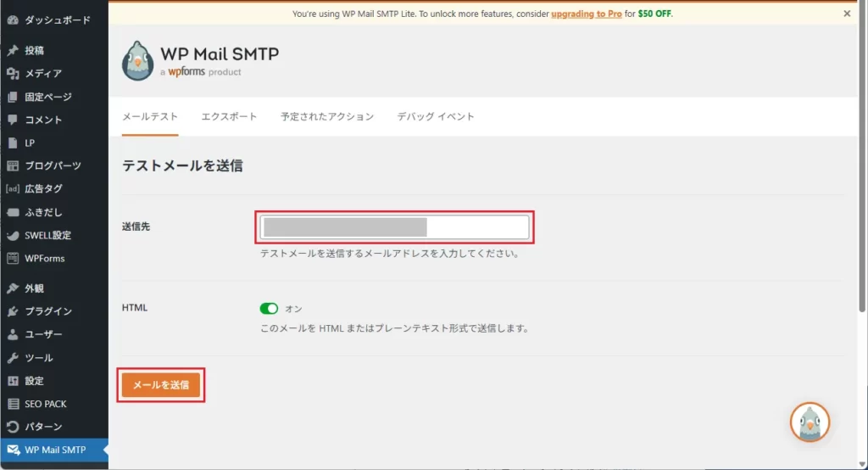Click the 設定 settings icon
868x470 pixels.
(13, 381)
